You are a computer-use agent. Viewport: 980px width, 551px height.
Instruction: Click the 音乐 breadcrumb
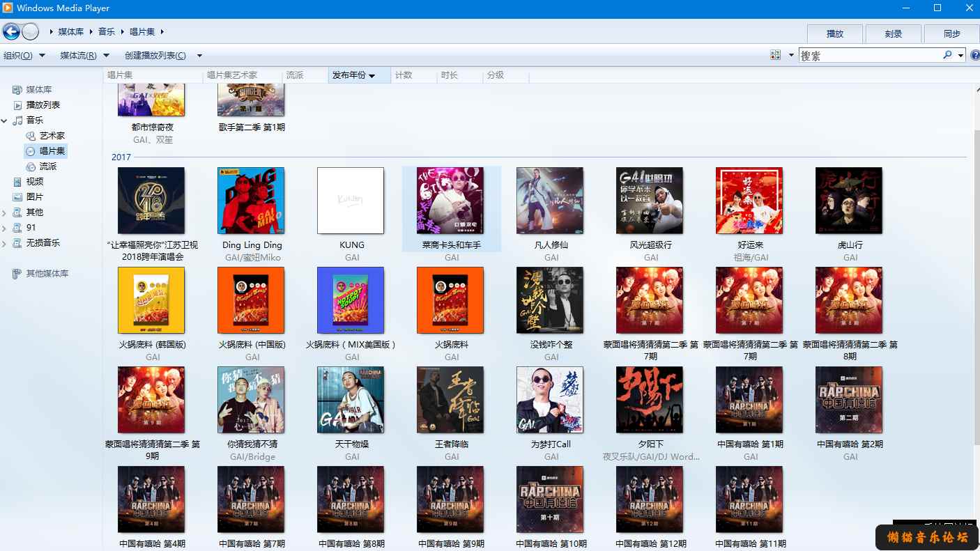(x=107, y=32)
